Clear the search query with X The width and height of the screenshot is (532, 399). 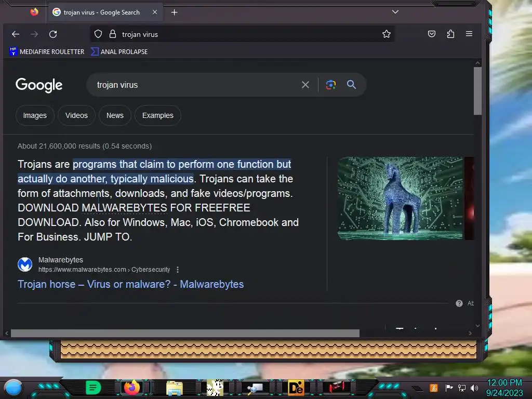(305, 85)
